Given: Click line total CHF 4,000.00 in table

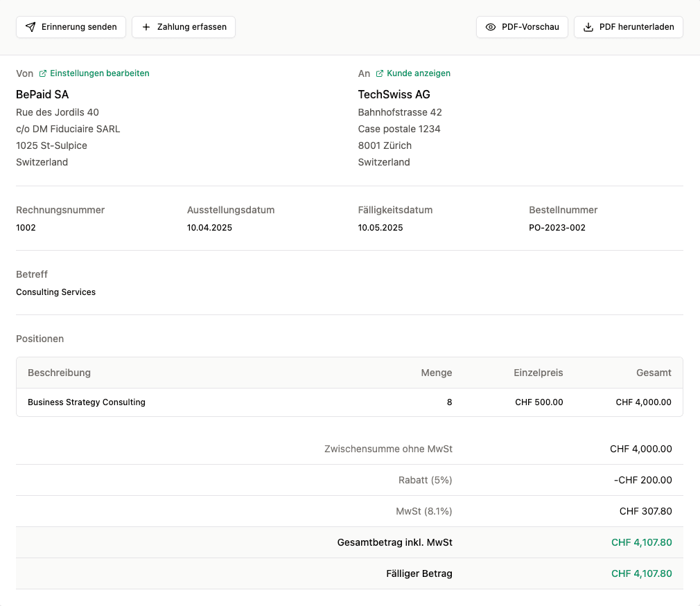Looking at the screenshot, I should point(643,402).
